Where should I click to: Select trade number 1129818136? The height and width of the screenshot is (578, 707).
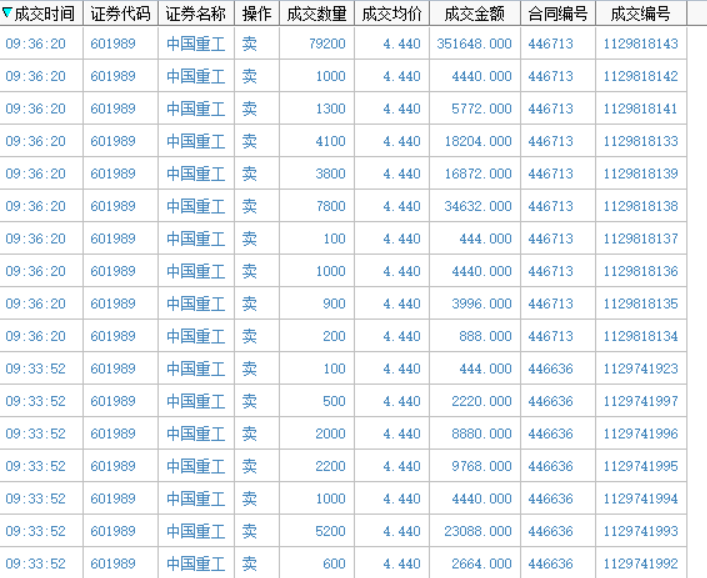pos(641,271)
